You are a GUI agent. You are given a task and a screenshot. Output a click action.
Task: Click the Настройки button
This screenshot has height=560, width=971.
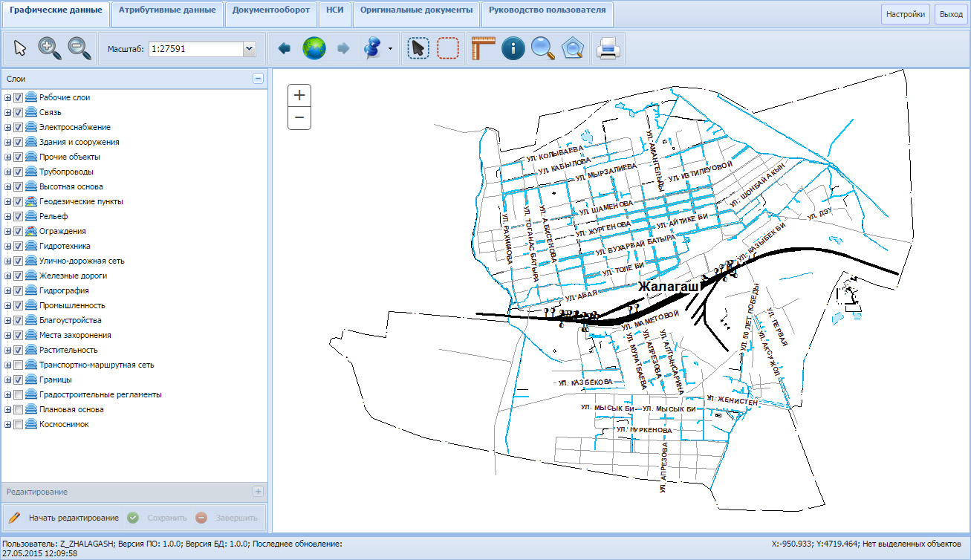[x=905, y=14]
